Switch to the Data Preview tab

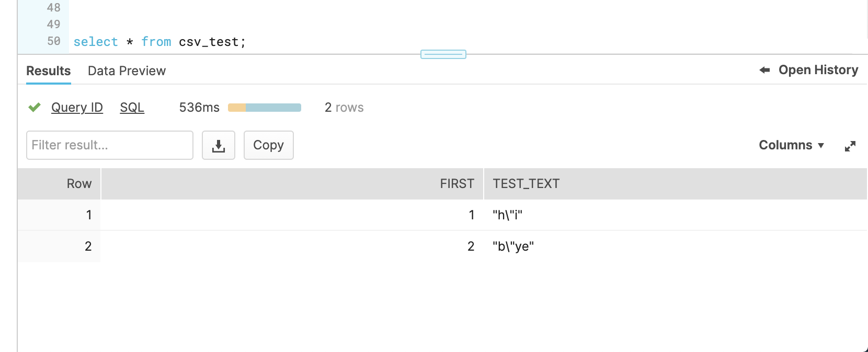coord(127,71)
